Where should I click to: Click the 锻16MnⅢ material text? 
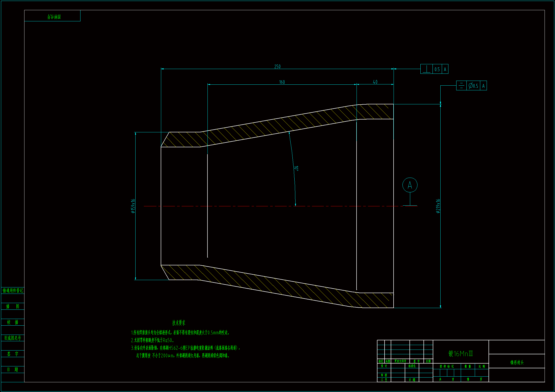pos(461,354)
